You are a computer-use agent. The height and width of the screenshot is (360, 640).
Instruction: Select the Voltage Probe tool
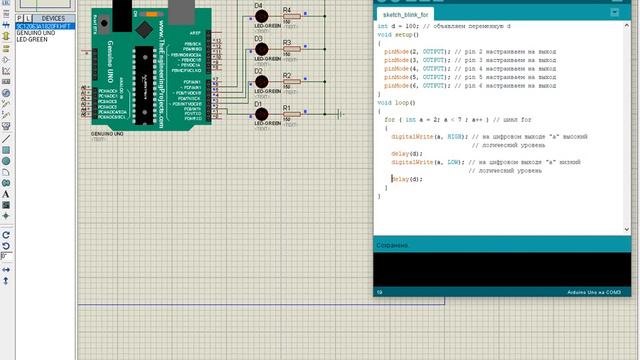pos(6,104)
